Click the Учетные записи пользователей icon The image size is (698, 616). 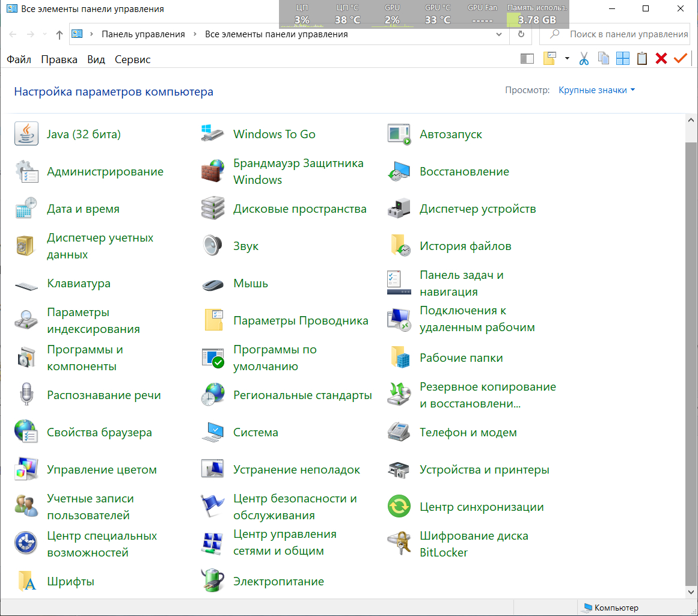point(26,507)
